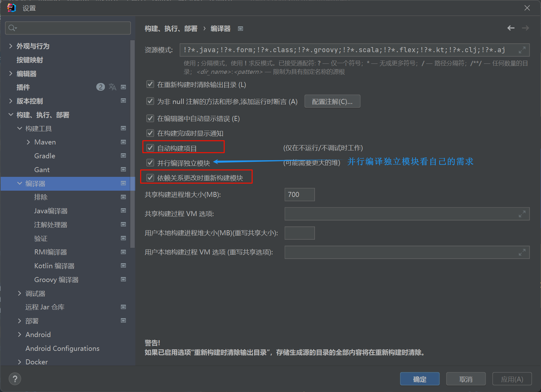Click the update count badge on 插件

[x=100, y=87]
